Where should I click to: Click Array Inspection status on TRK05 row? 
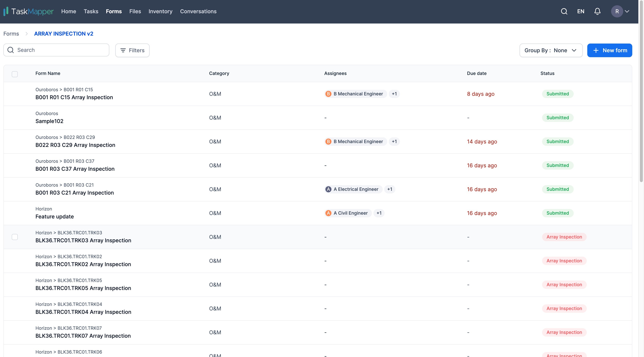coord(564,285)
